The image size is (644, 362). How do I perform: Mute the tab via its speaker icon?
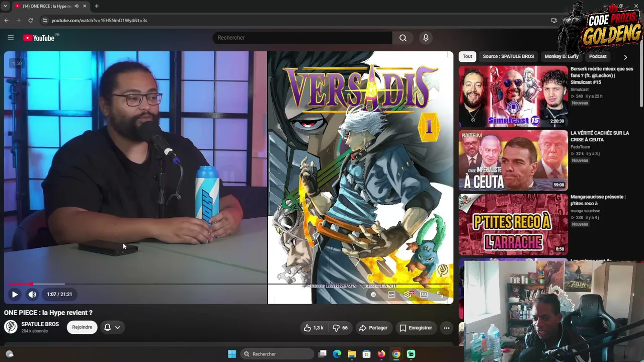click(76, 6)
